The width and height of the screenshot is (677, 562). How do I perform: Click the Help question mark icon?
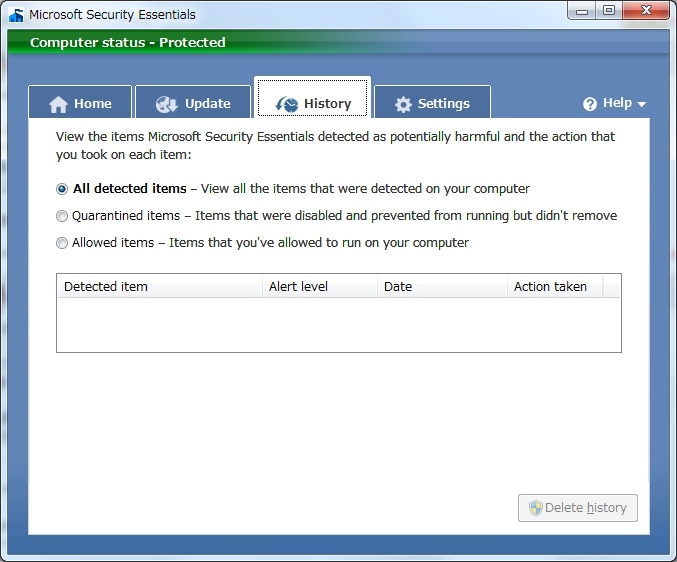click(x=590, y=104)
